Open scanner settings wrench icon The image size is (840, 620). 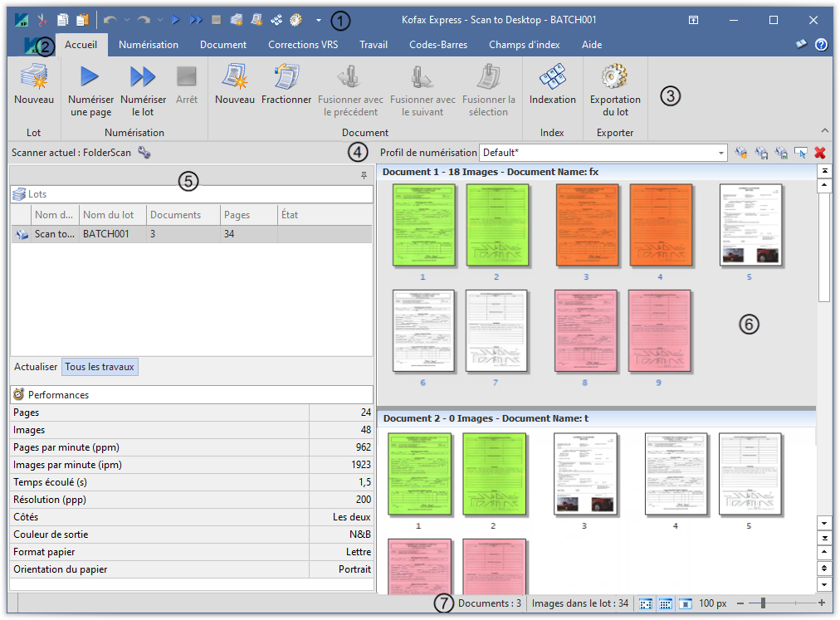click(144, 153)
